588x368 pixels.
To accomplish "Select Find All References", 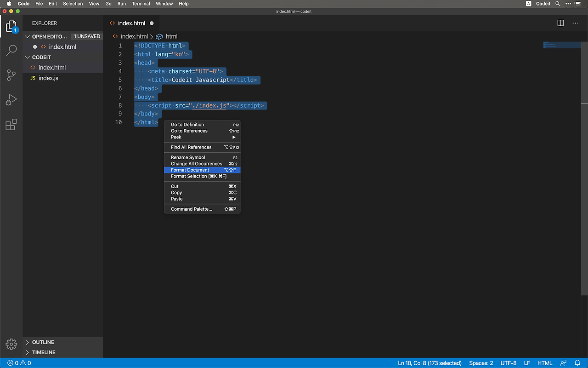I will [x=202, y=147].
